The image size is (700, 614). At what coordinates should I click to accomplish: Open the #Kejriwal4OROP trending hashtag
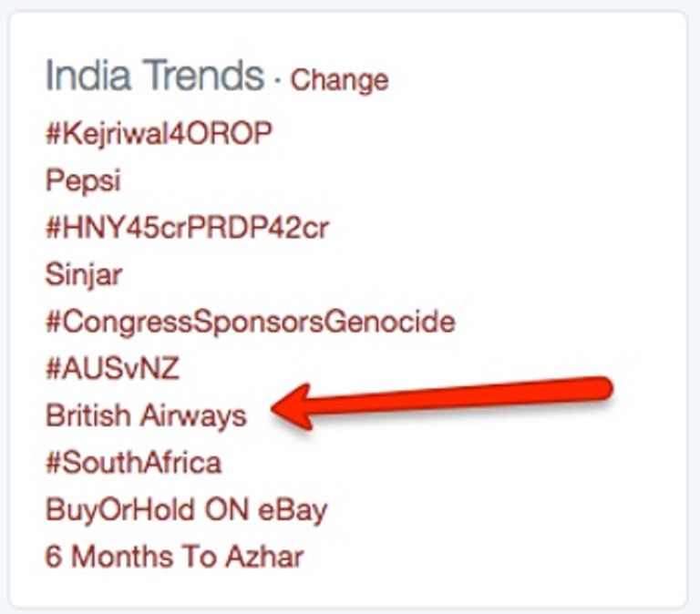pos(159,133)
